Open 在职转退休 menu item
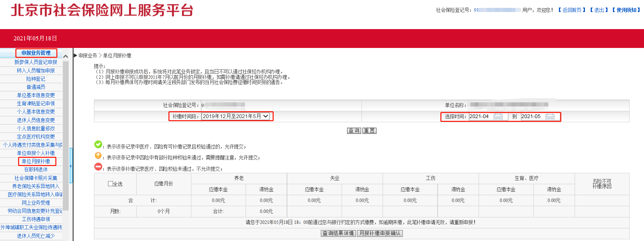Image resolution: width=644 pixels, height=241 pixels. tap(36, 170)
